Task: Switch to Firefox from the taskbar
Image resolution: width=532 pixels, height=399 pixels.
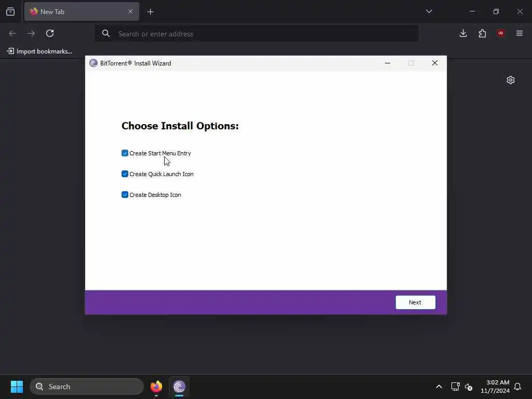Action: (x=156, y=387)
